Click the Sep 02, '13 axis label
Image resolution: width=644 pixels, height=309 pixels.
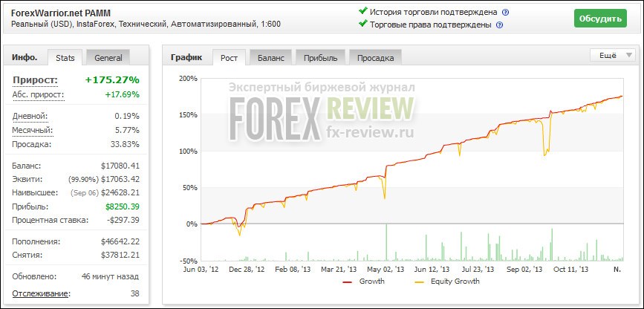point(526,270)
